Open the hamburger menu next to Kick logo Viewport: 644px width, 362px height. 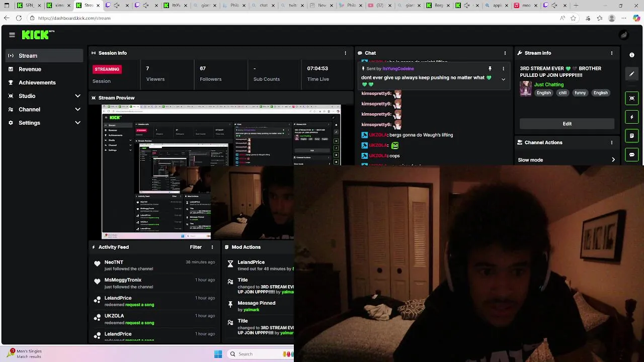coord(12,35)
